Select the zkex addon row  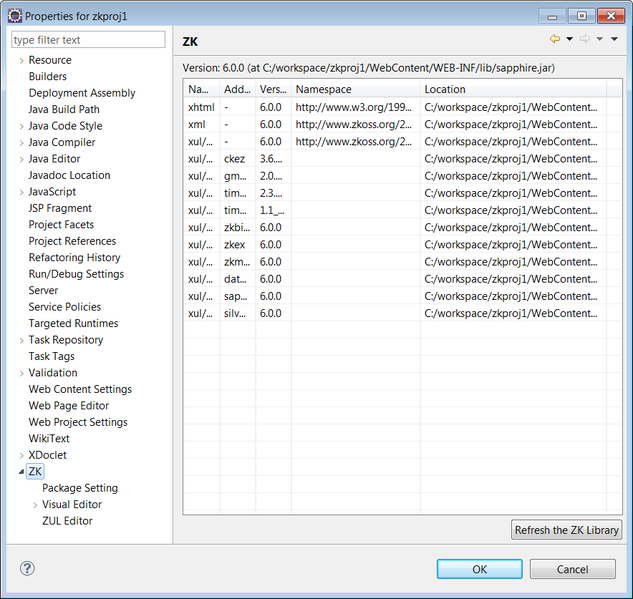click(x=402, y=245)
